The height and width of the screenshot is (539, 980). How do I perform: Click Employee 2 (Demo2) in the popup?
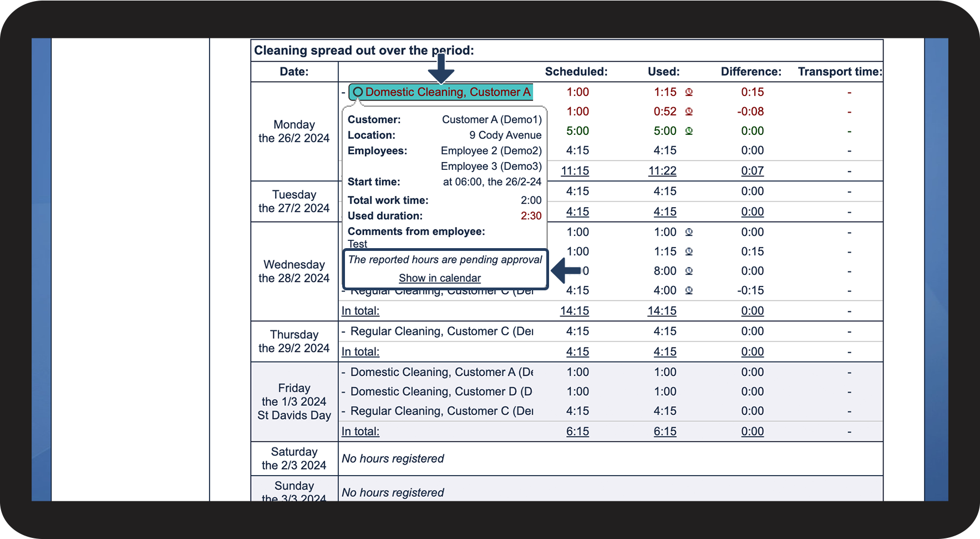coord(491,150)
